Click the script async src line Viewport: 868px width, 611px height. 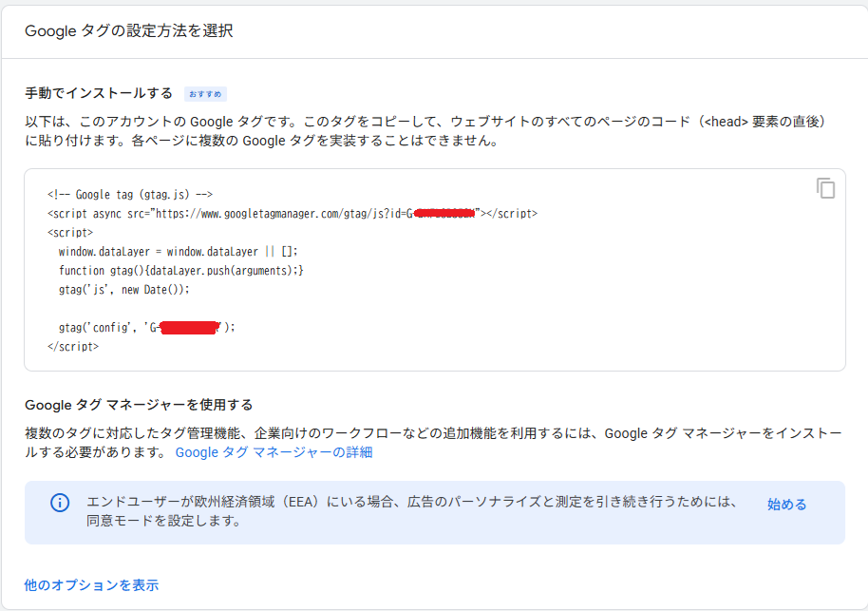(x=292, y=213)
